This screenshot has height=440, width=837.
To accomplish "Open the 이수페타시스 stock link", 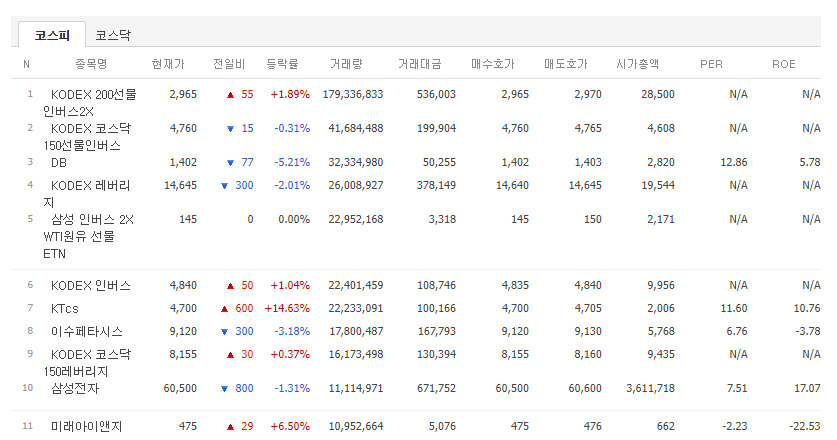I will tap(86, 331).
